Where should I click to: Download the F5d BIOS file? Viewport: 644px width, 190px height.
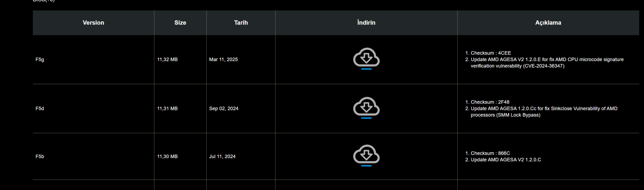[366, 107]
